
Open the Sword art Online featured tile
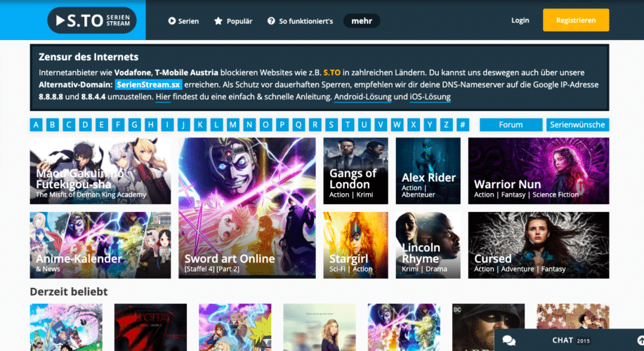pyautogui.click(x=247, y=208)
